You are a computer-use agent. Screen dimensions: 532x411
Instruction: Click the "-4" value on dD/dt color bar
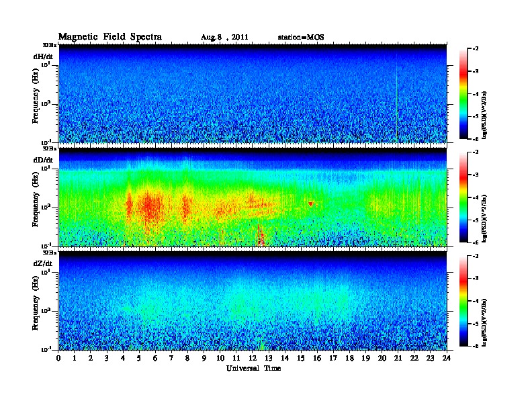click(x=476, y=197)
